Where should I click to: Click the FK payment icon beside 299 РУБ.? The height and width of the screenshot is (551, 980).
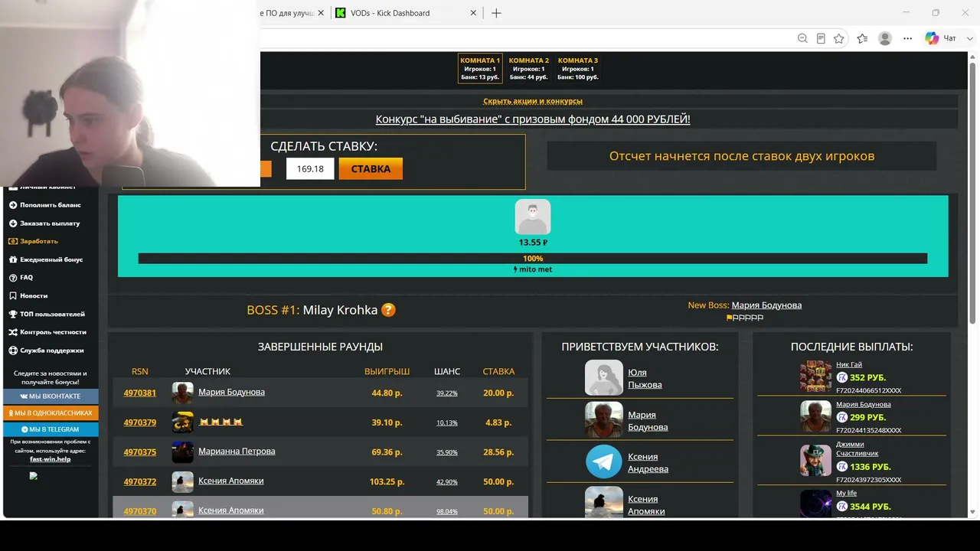[x=842, y=417]
